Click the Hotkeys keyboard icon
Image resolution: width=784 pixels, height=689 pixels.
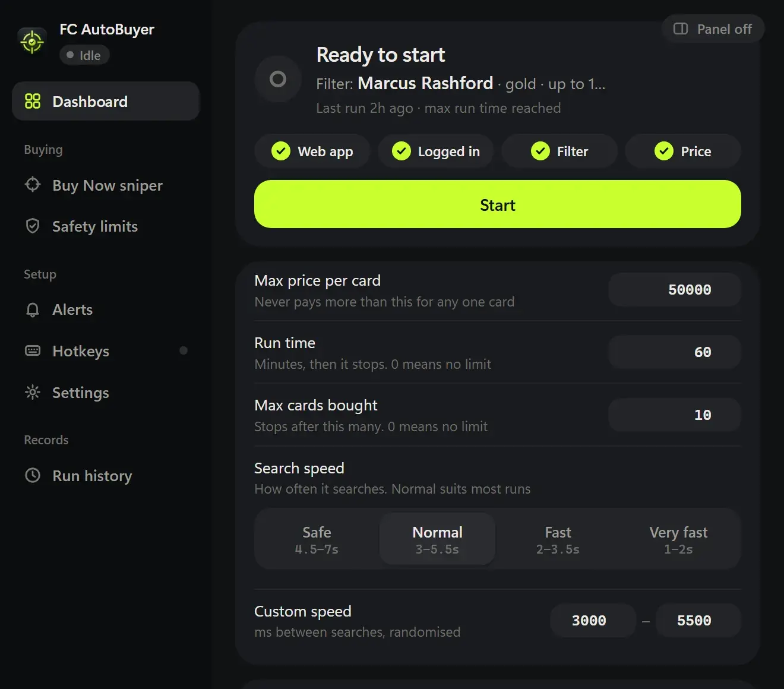click(x=33, y=350)
